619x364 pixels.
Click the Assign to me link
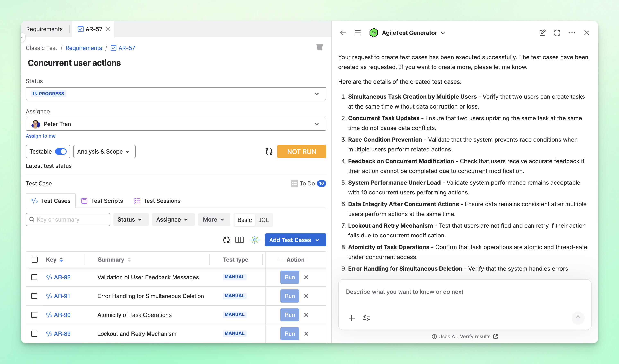coord(41,136)
